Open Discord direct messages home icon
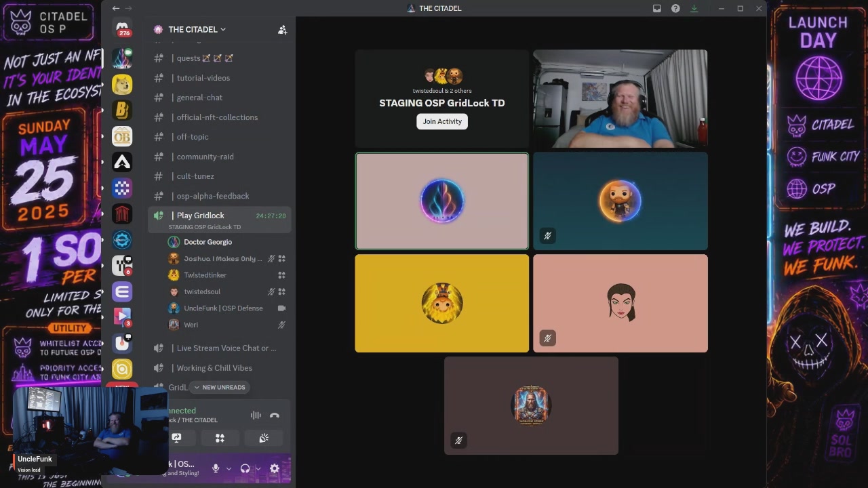868x488 pixels. pyautogui.click(x=122, y=29)
